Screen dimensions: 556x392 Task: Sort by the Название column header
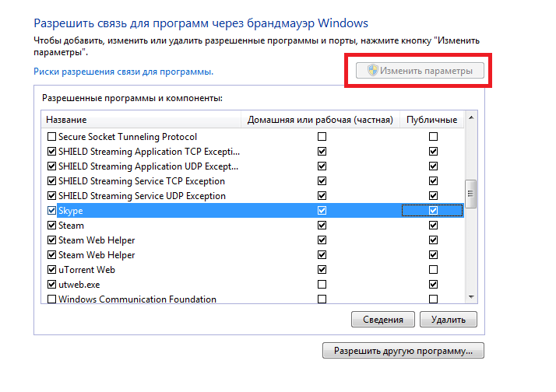tap(142, 120)
